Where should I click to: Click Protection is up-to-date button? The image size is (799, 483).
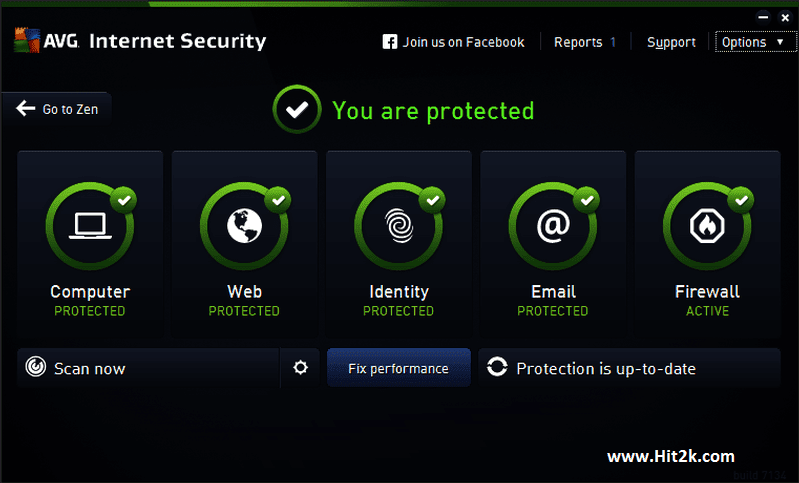click(x=606, y=368)
